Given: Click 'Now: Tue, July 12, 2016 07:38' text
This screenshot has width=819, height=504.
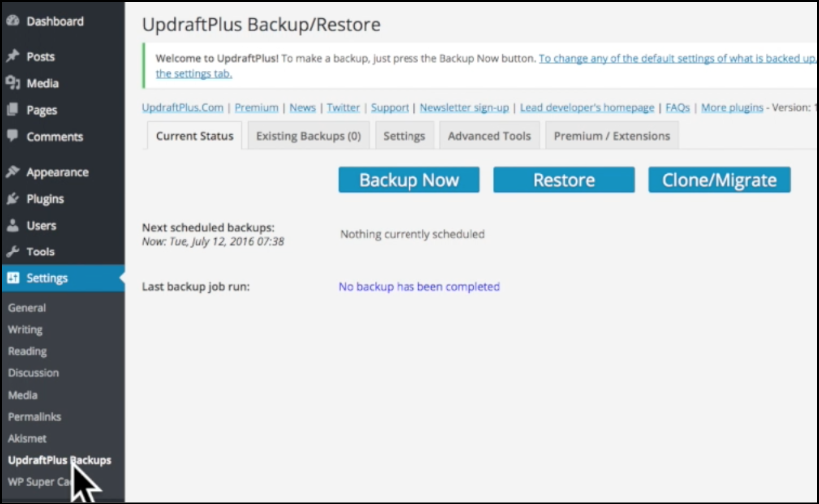Looking at the screenshot, I should [x=213, y=242].
